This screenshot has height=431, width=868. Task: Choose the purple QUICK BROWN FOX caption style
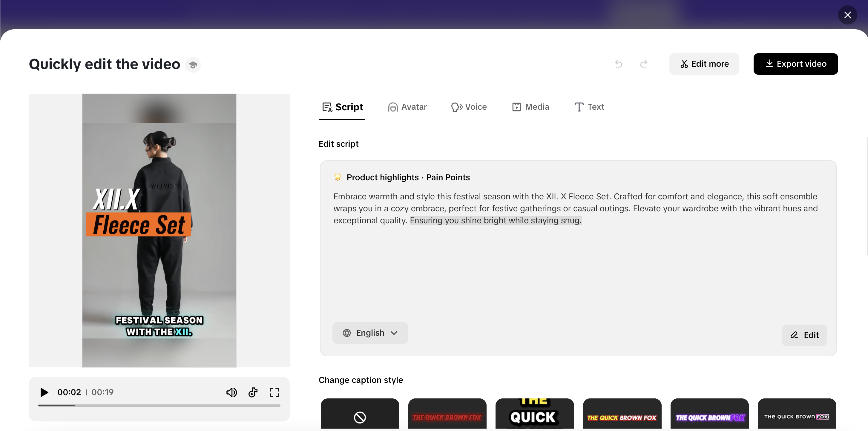(709, 417)
